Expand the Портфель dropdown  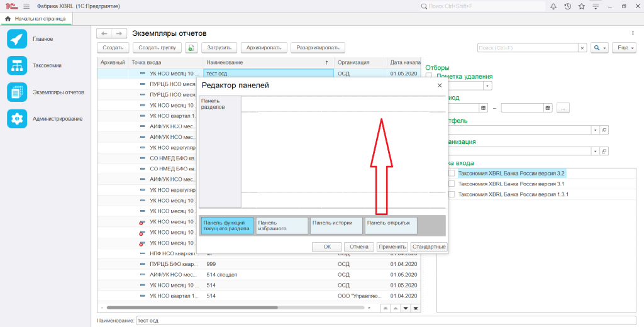595,130
